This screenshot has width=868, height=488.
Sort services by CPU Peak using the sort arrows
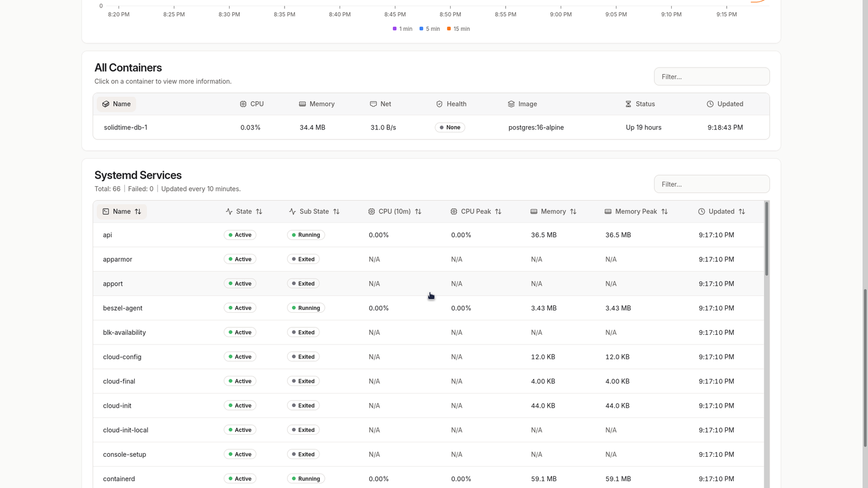click(498, 212)
